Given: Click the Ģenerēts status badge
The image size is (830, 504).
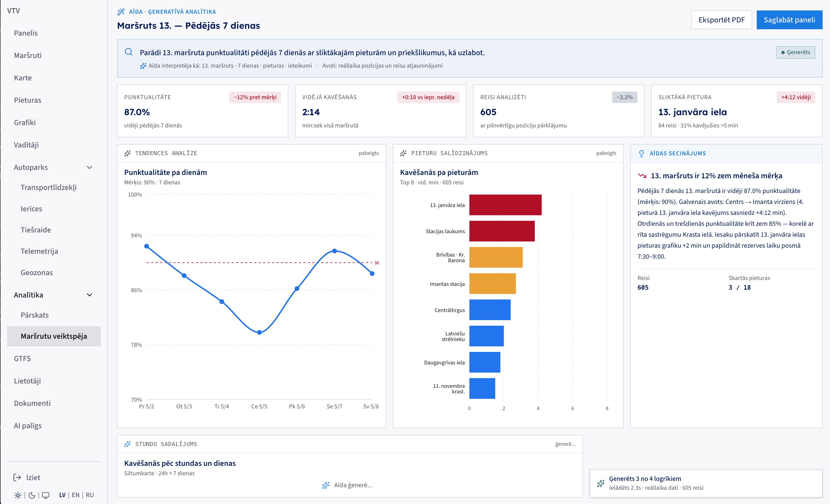Looking at the screenshot, I should [x=796, y=52].
